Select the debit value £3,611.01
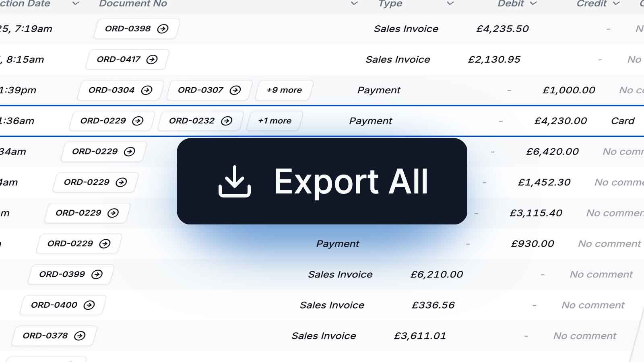The height and width of the screenshot is (362, 644). [420, 336]
